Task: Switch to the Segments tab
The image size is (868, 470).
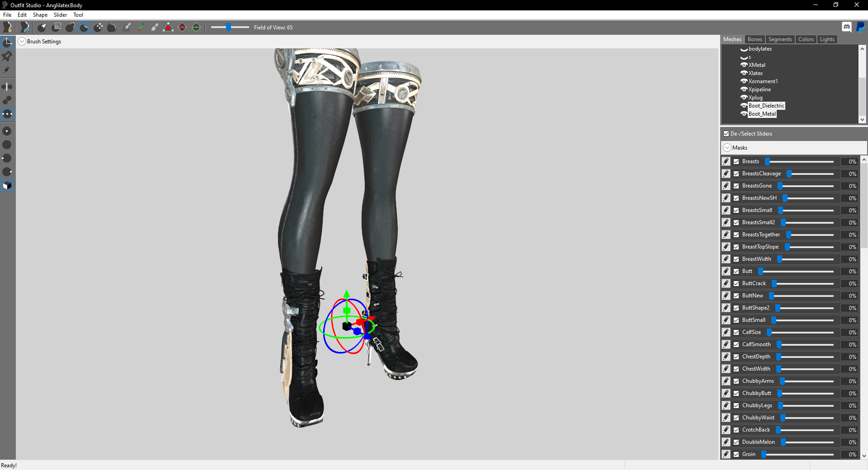Action: coord(780,39)
